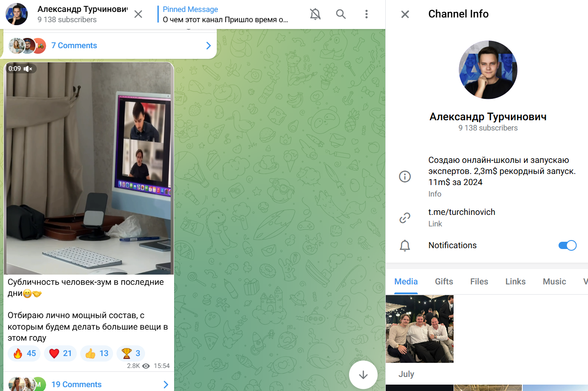Unmute the video via the speaker icon
This screenshot has width=588, height=391.
click(x=27, y=68)
